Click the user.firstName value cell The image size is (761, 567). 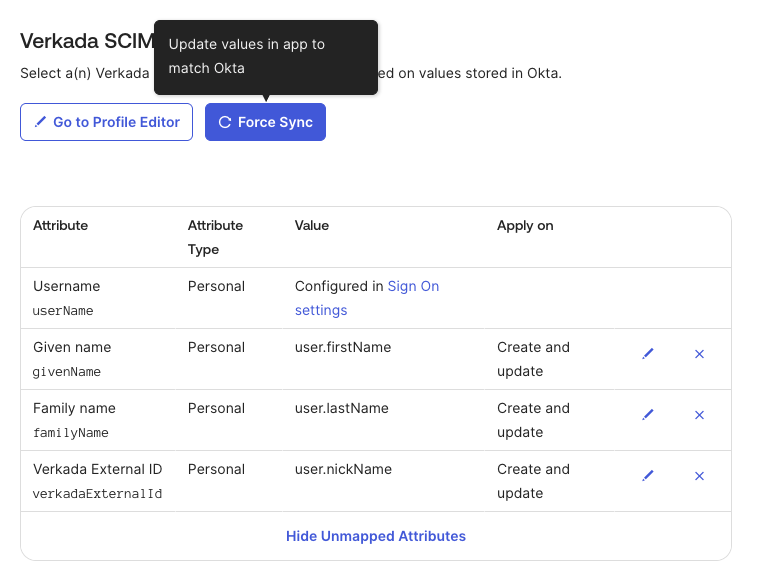point(343,347)
